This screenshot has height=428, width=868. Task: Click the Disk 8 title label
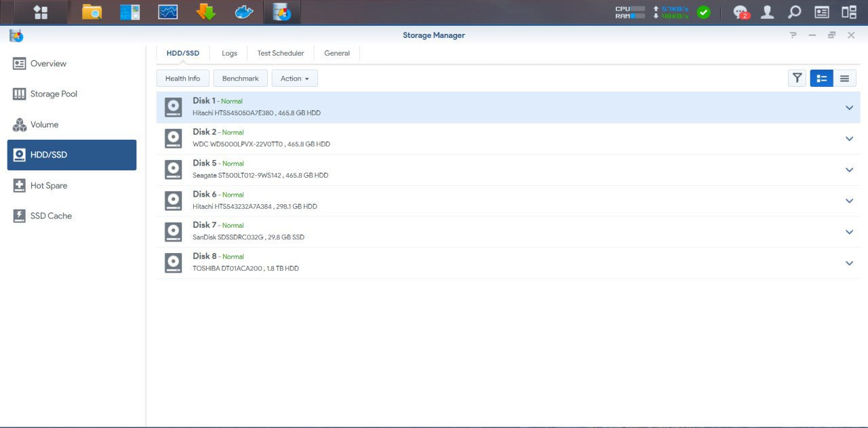click(205, 256)
